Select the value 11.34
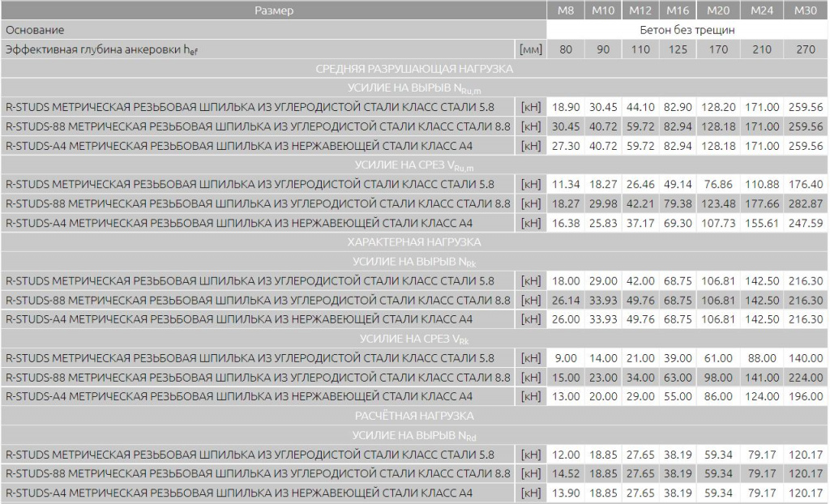The image size is (830, 504). (x=565, y=185)
